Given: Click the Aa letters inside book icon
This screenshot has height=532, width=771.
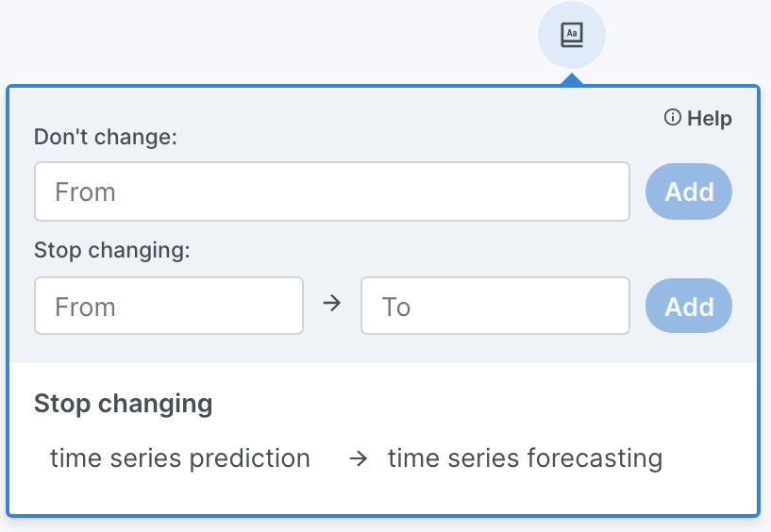Looking at the screenshot, I should [572, 32].
